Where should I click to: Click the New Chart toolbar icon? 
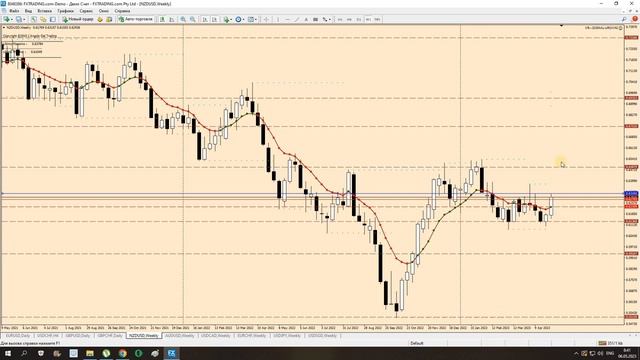coord(6,19)
